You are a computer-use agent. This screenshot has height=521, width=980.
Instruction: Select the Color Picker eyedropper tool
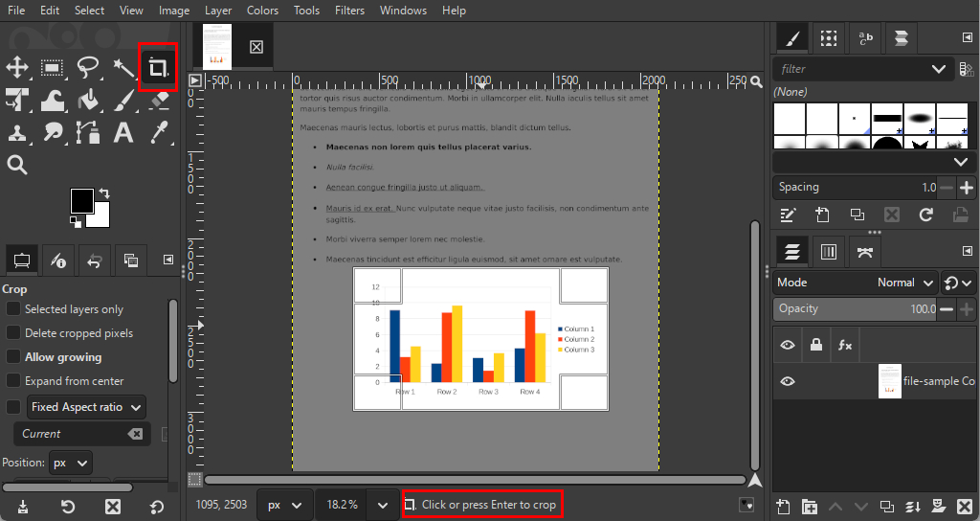click(x=160, y=132)
